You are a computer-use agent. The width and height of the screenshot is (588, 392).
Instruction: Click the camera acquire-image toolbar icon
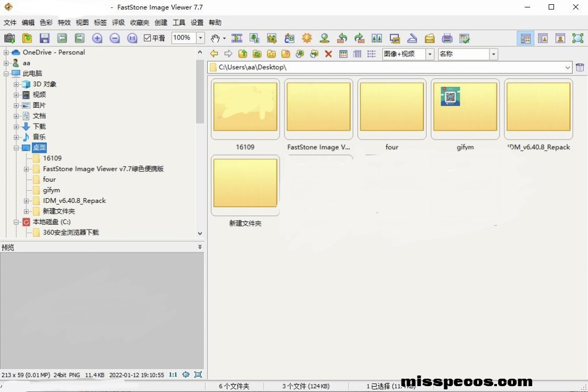pos(10,38)
